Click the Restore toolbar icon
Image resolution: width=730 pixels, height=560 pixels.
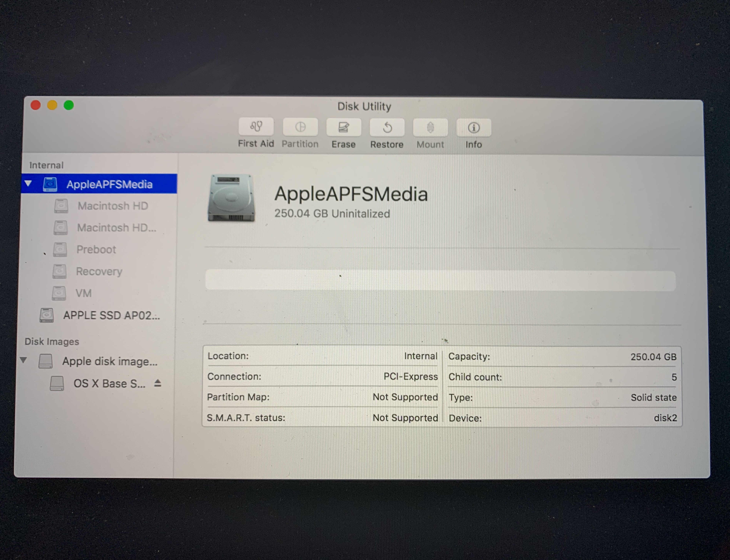coord(387,127)
